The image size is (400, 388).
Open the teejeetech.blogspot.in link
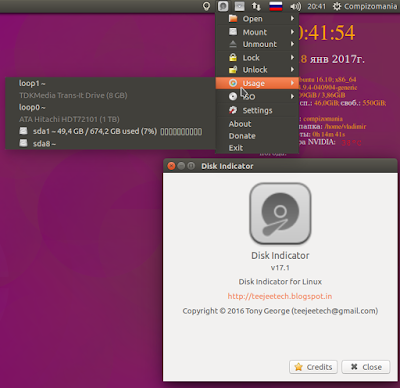280,296
